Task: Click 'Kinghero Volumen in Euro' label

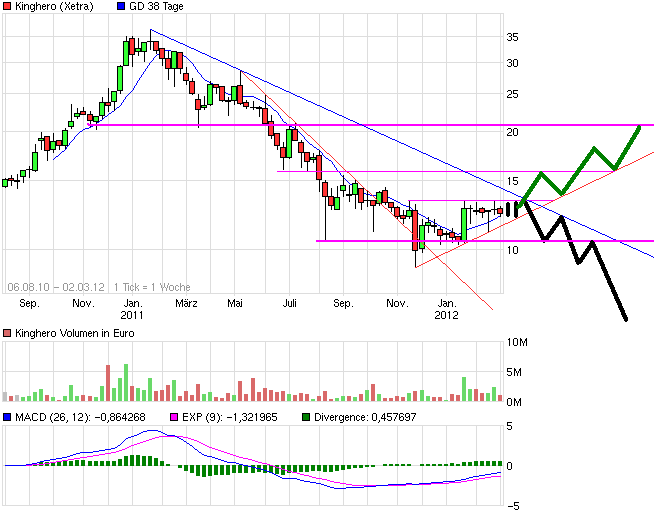Action: click(x=75, y=333)
